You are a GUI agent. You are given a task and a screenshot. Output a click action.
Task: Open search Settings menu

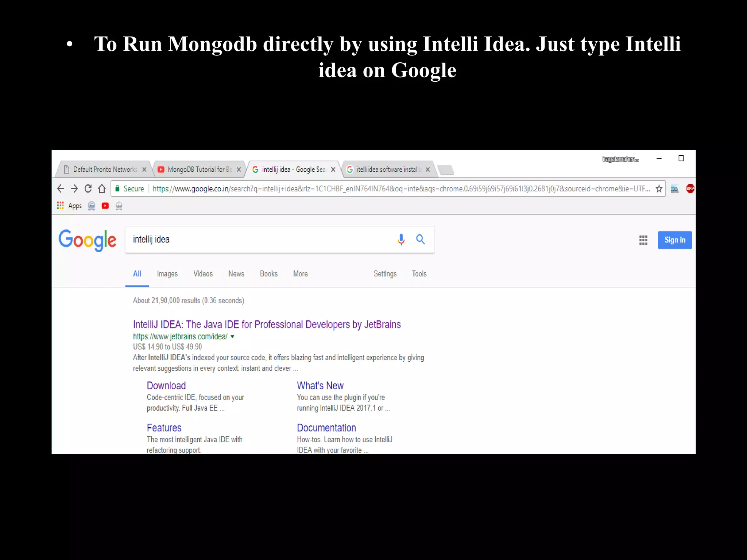(x=385, y=274)
